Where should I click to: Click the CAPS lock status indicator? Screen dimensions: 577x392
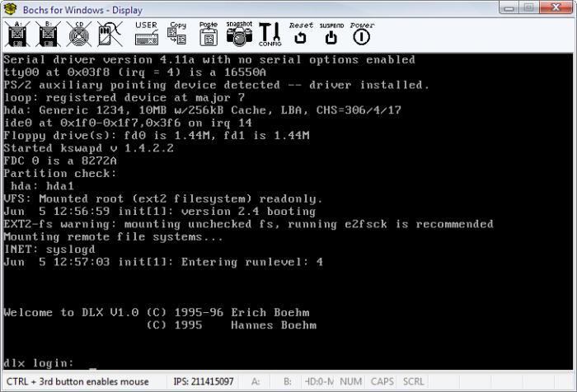point(382,381)
